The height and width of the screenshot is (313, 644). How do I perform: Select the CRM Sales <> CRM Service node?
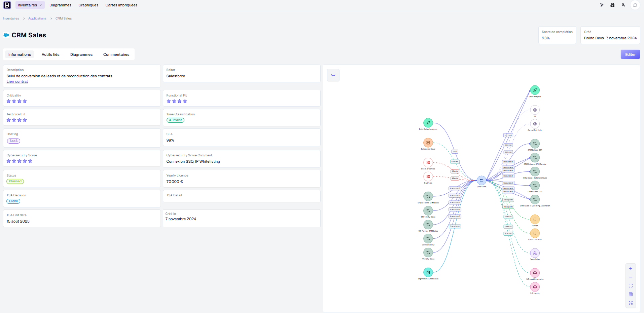(x=535, y=158)
